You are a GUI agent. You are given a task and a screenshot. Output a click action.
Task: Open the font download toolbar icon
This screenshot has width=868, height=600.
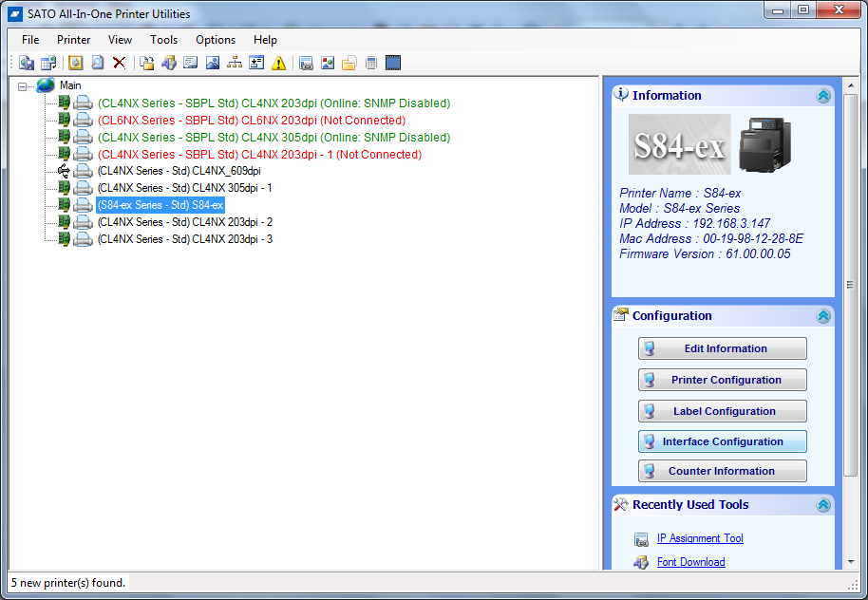point(169,63)
